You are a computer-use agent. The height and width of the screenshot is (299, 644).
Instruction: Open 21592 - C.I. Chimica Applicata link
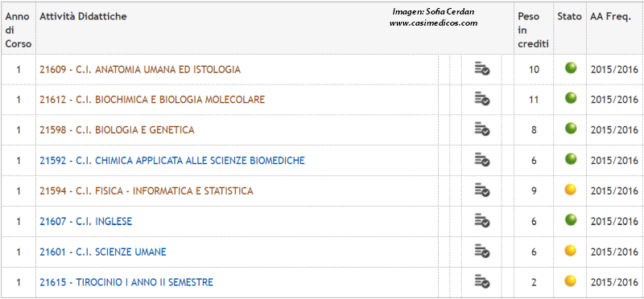172,161
